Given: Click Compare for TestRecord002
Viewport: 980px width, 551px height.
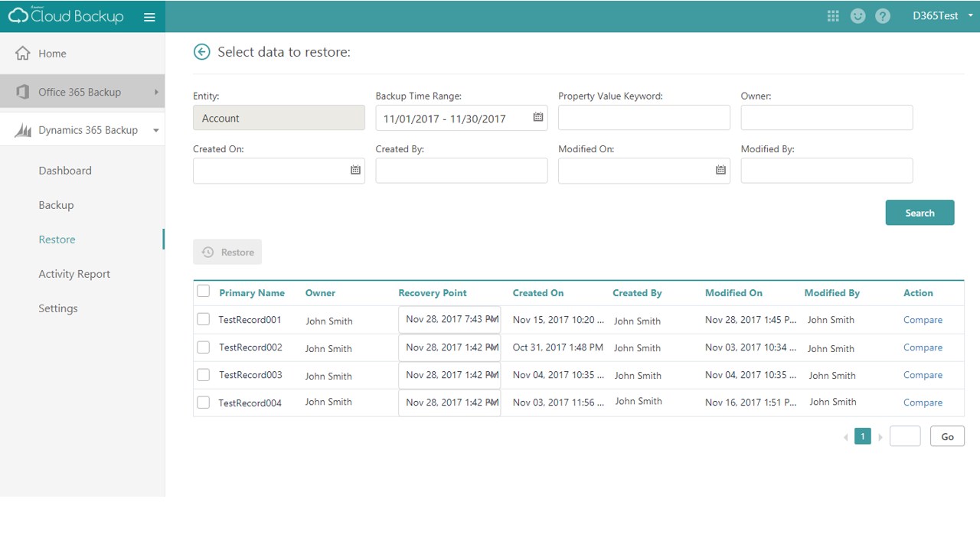Looking at the screenshot, I should [x=923, y=347].
